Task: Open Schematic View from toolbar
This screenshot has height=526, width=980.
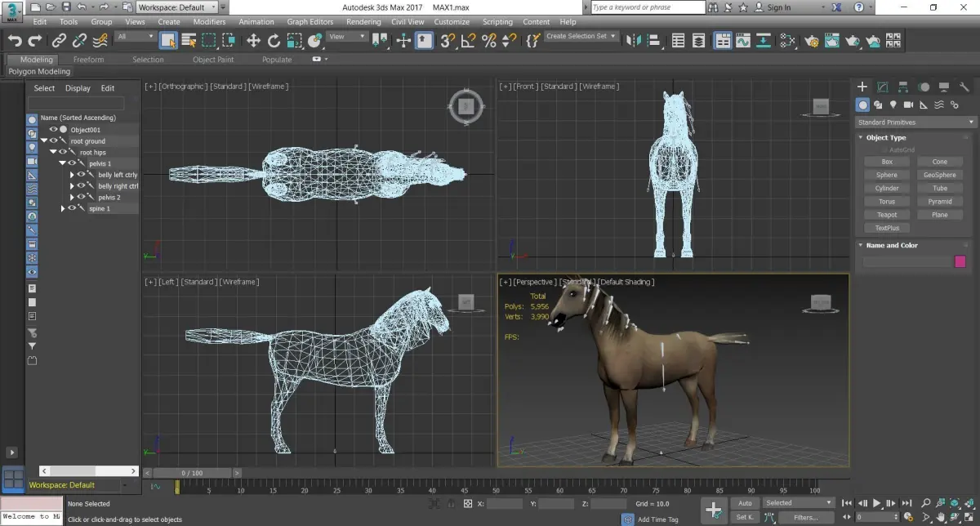Action: pyautogui.click(x=787, y=40)
